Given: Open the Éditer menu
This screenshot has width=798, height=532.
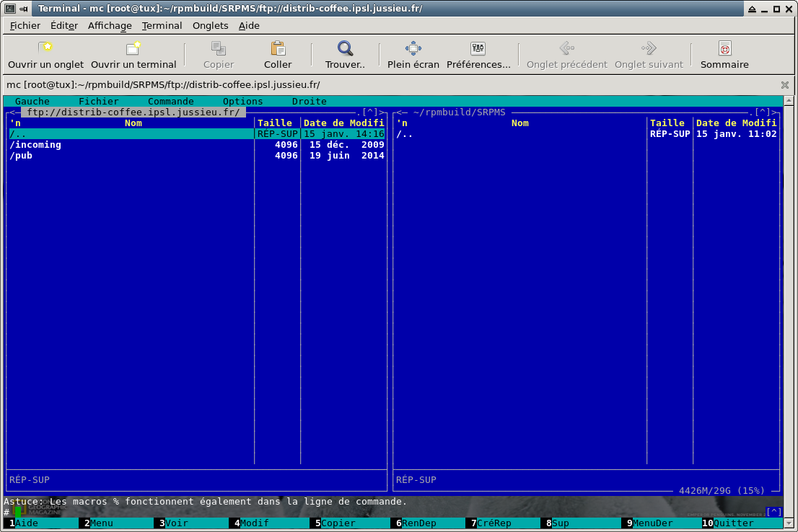Looking at the screenshot, I should coord(64,25).
